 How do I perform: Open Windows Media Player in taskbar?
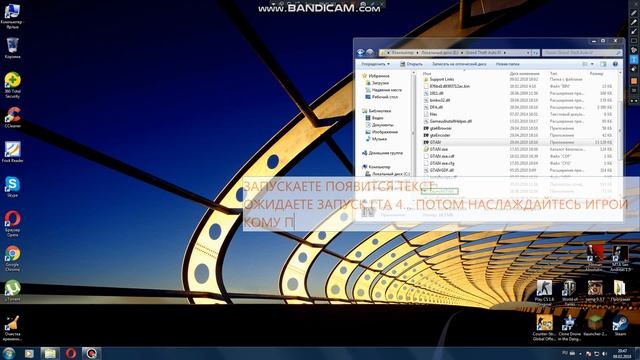(x=29, y=353)
